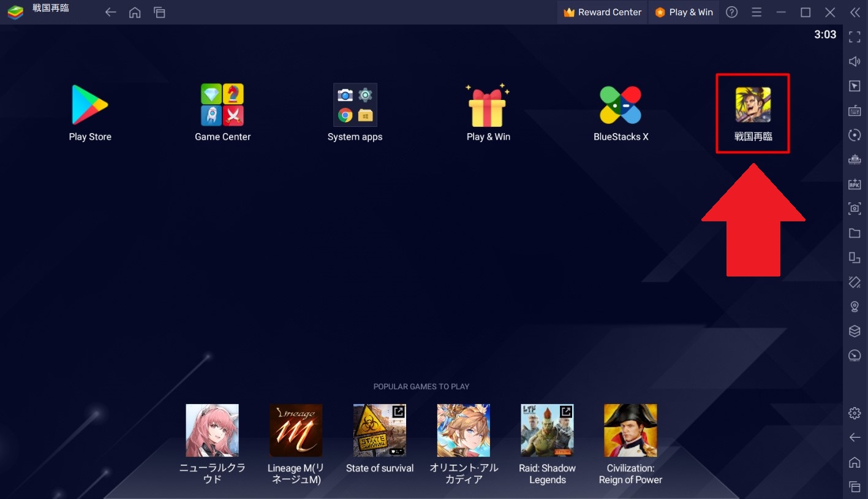Open recent apps from the title bar
Screen dimensions: 868x499
tap(159, 12)
